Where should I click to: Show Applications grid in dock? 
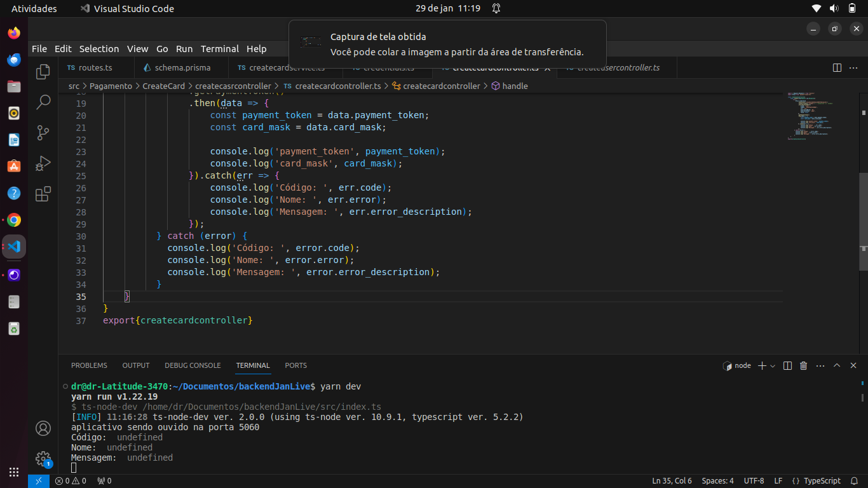(14, 472)
